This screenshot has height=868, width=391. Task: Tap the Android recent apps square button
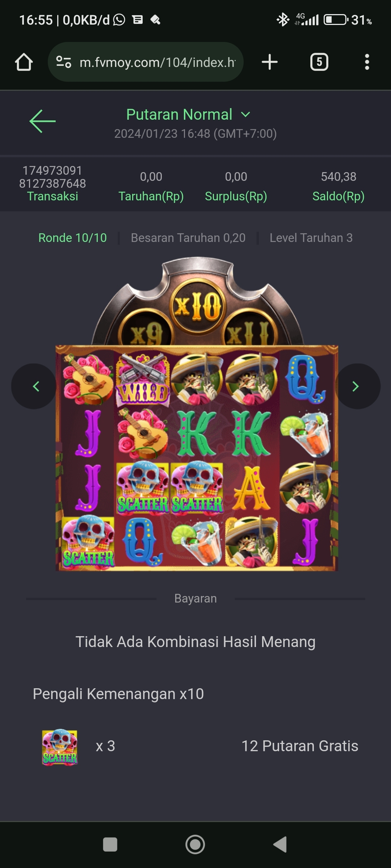(110, 845)
